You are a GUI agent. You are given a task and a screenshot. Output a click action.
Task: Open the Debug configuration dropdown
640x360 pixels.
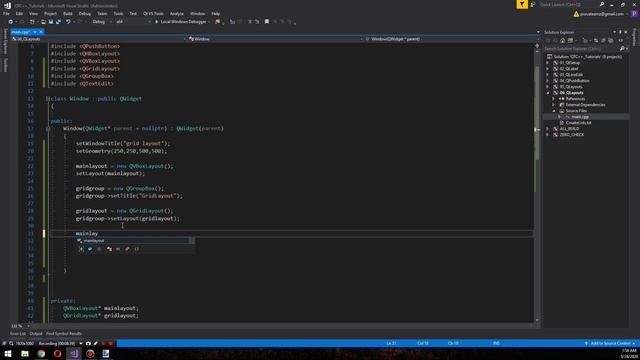tap(102, 22)
